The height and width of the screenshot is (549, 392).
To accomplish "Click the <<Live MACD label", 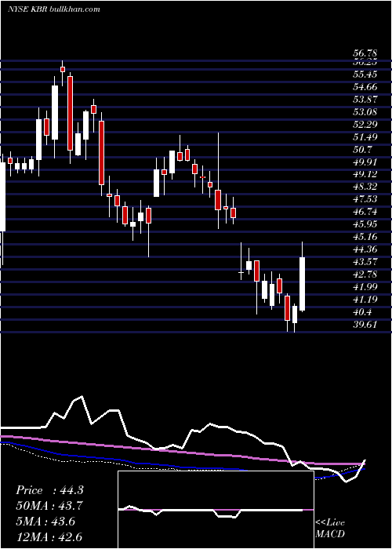I will click(330, 529).
